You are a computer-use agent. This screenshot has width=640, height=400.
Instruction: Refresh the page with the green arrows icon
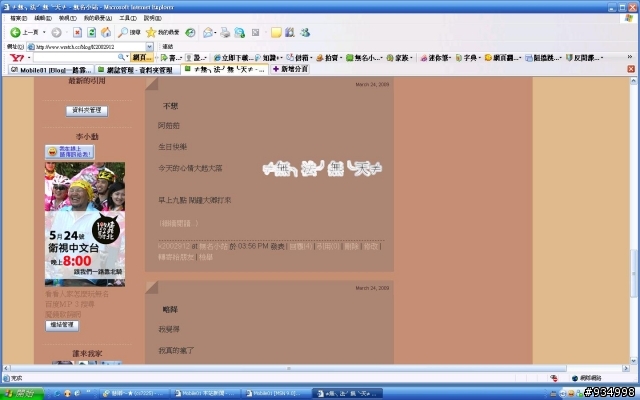point(91,33)
